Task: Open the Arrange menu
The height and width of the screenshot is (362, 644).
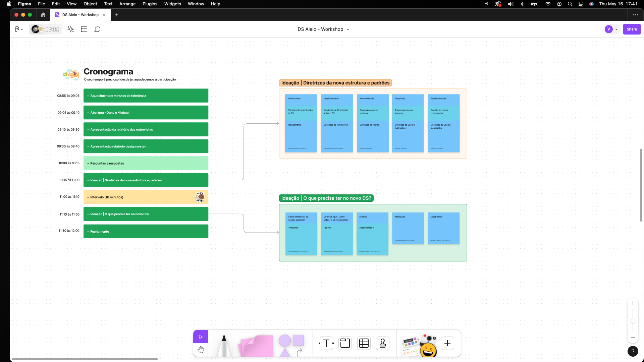Action: [x=127, y=4]
